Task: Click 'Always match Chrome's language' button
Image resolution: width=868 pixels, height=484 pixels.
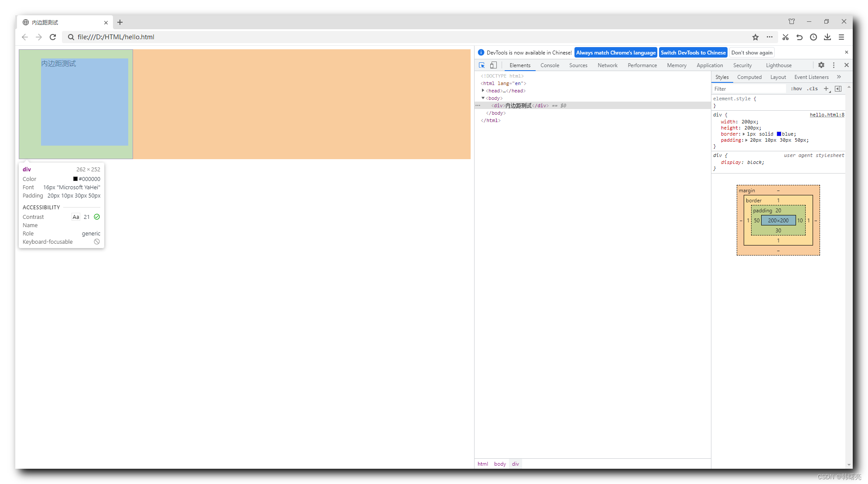Action: tap(615, 52)
